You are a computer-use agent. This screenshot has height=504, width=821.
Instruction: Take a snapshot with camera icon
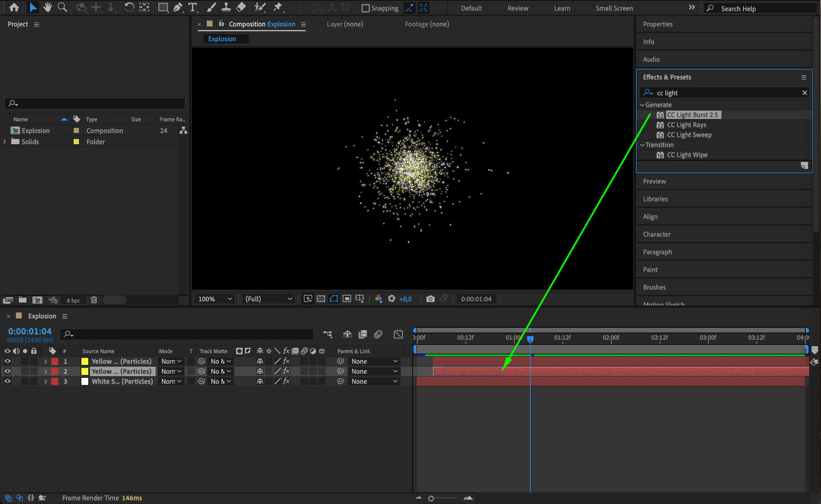click(x=430, y=299)
